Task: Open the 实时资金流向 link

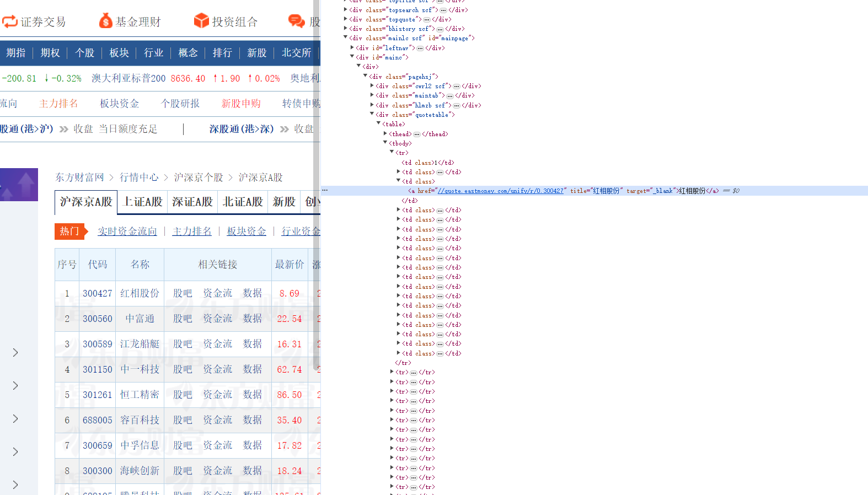Action: [127, 232]
